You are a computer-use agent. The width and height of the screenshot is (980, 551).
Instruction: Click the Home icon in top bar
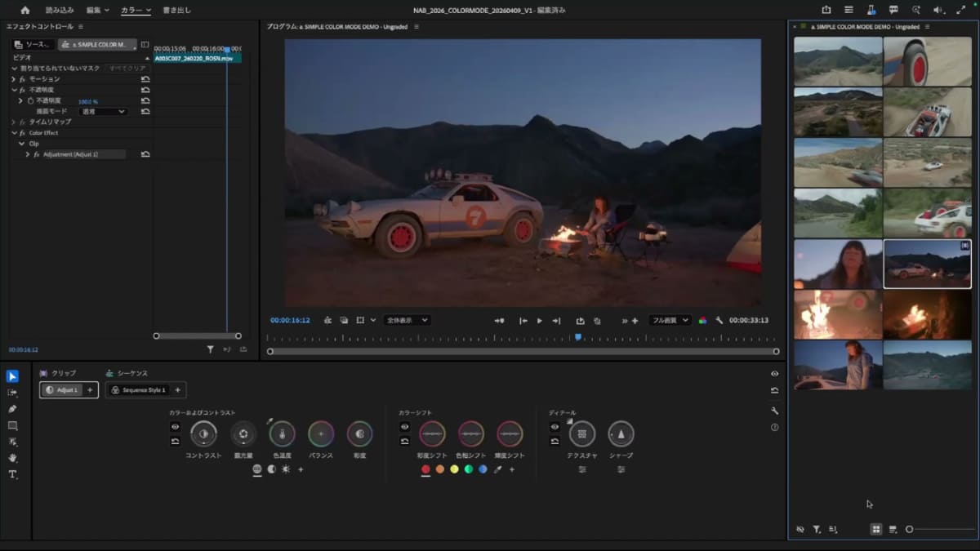(x=24, y=10)
